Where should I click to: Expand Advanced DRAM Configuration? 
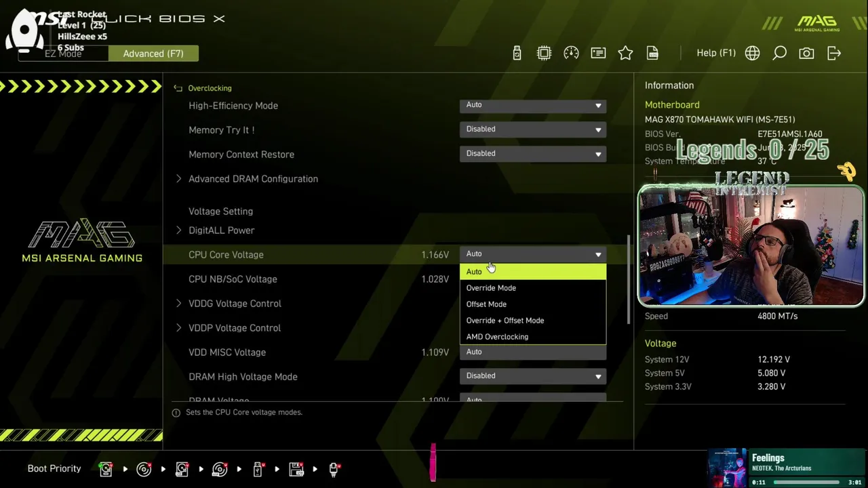click(x=179, y=179)
